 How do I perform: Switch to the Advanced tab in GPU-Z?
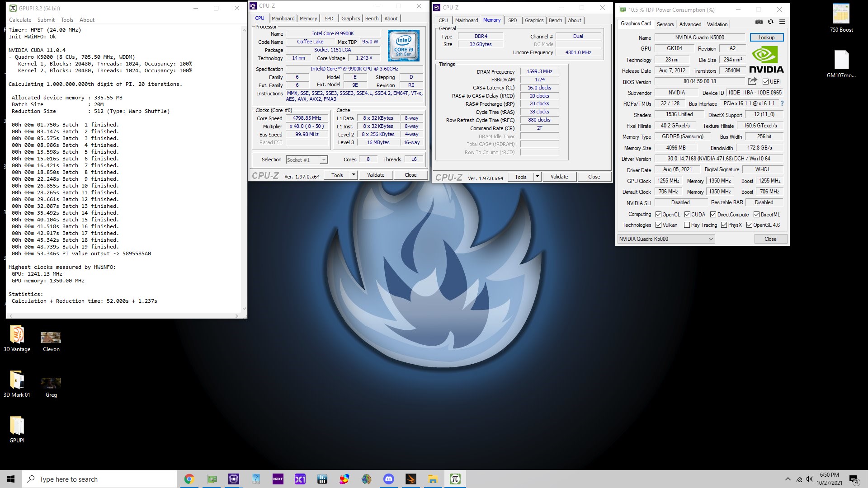pyautogui.click(x=690, y=24)
